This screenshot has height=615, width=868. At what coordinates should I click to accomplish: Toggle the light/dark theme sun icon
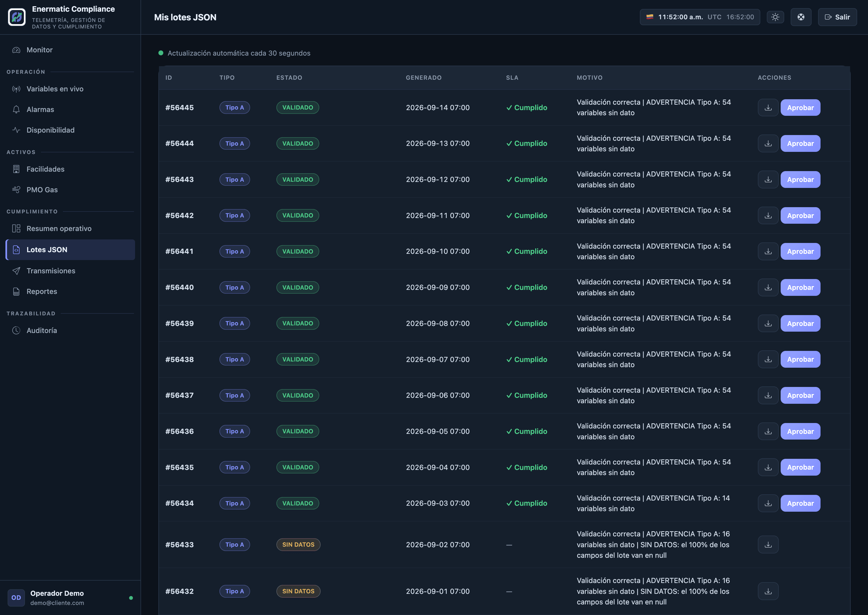(x=775, y=17)
